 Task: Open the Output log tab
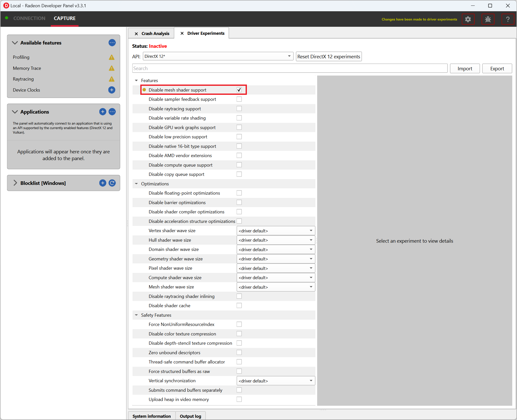coord(190,416)
